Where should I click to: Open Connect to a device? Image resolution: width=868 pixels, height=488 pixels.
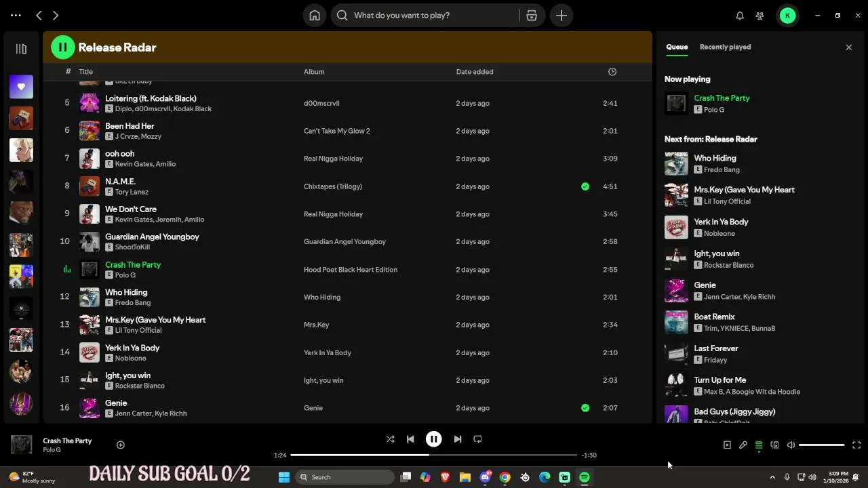click(774, 445)
